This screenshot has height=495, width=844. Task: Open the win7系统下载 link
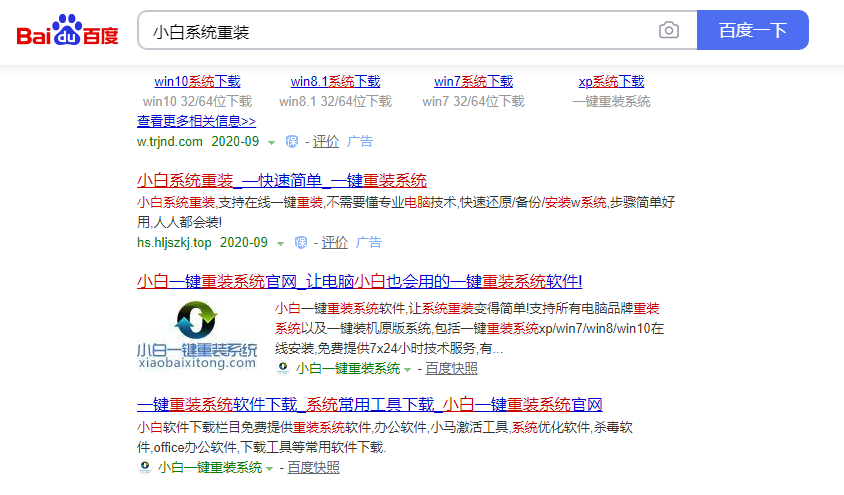coord(473,82)
